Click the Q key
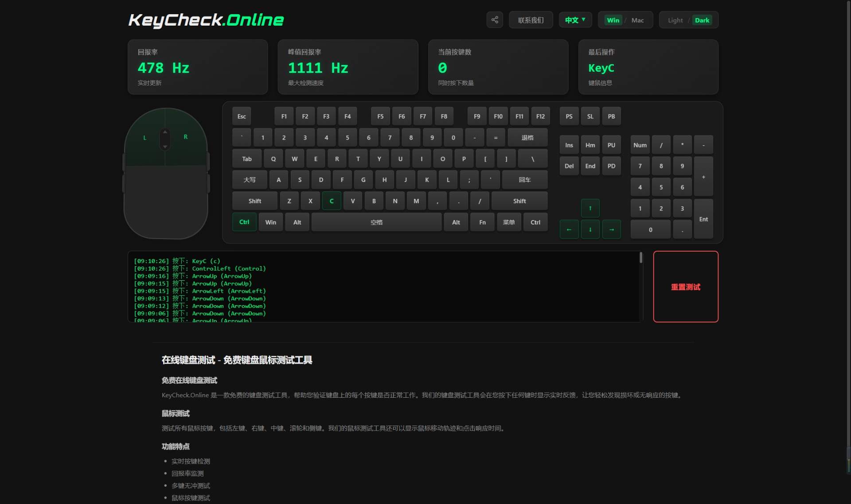The image size is (851, 504). (273, 159)
